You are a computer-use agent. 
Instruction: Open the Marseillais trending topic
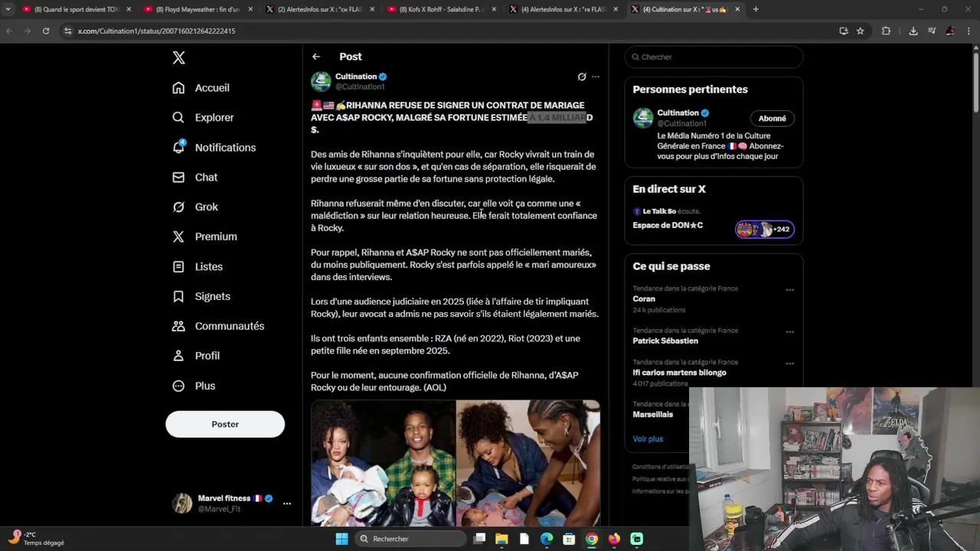click(x=653, y=414)
